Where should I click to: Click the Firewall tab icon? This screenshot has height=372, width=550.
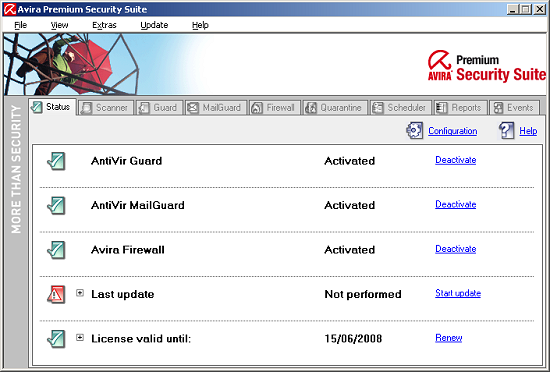coord(257,108)
